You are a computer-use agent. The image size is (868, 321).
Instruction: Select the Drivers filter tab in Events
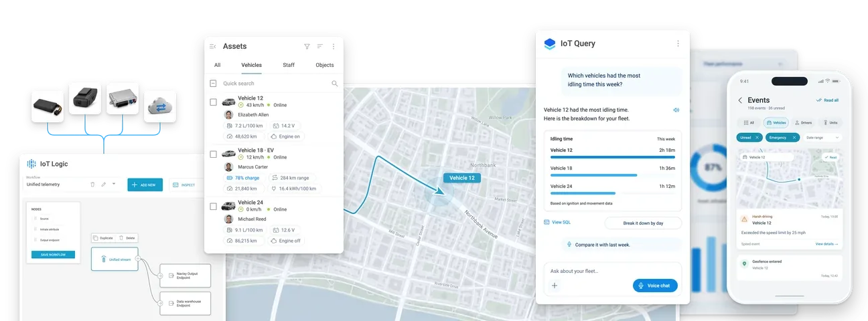coord(805,123)
